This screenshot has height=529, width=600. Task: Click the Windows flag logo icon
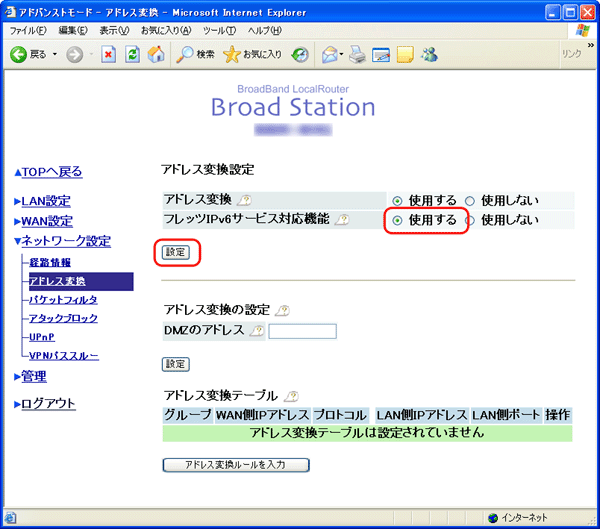[582, 30]
